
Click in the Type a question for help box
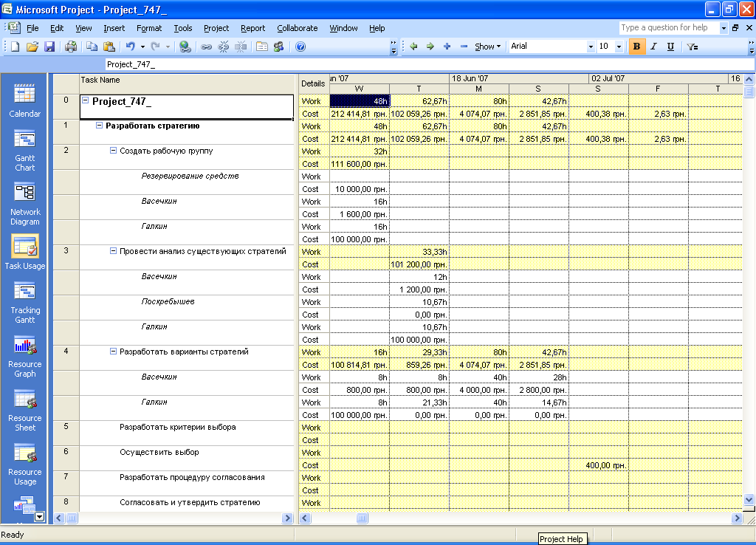tap(669, 27)
